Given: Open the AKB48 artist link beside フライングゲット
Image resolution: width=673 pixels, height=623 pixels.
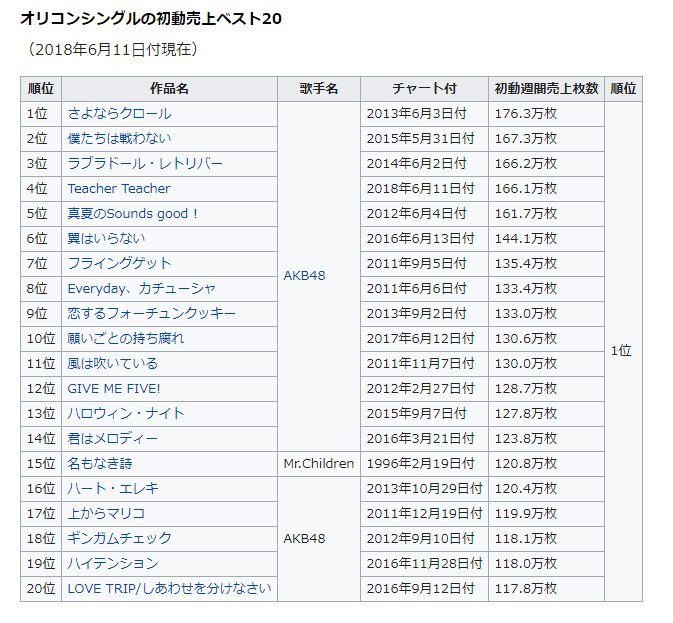Looking at the screenshot, I should [304, 275].
